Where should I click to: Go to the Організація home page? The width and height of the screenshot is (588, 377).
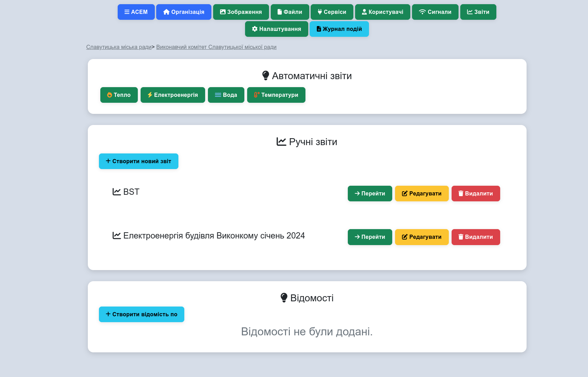[x=184, y=12]
